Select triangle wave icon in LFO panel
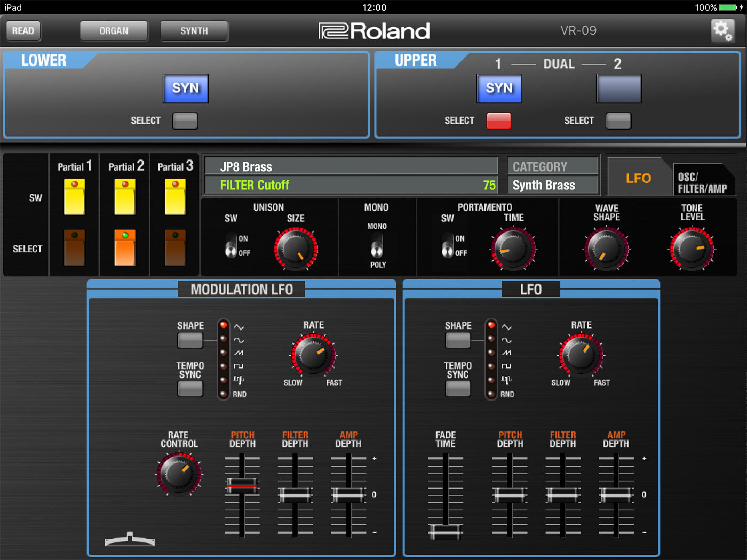747x560 pixels. click(506, 327)
